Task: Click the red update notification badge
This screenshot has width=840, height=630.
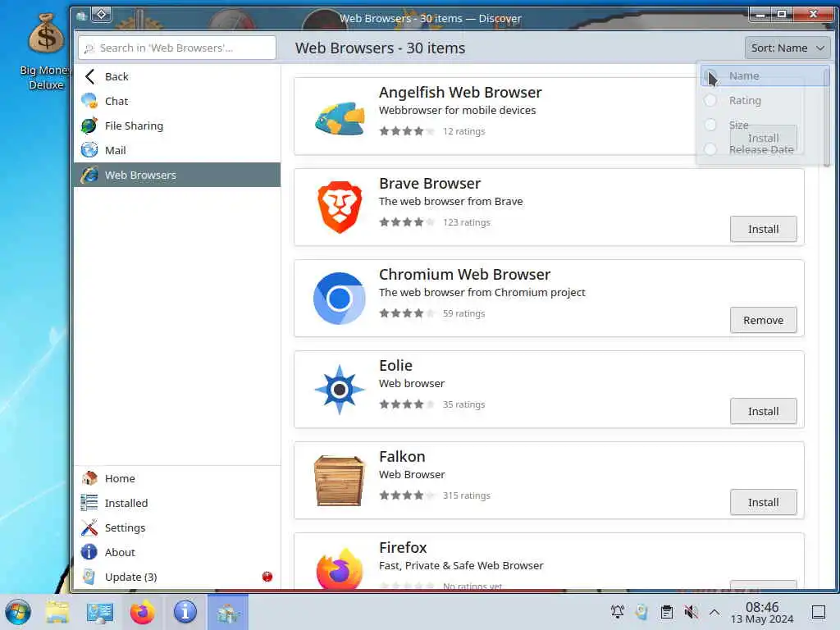Action: coord(267,577)
